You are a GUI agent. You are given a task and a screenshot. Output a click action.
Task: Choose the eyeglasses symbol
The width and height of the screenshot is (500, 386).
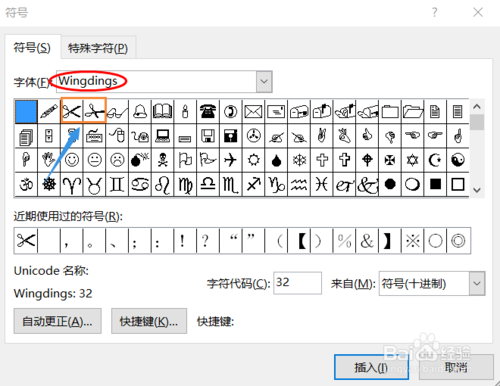coord(117,112)
